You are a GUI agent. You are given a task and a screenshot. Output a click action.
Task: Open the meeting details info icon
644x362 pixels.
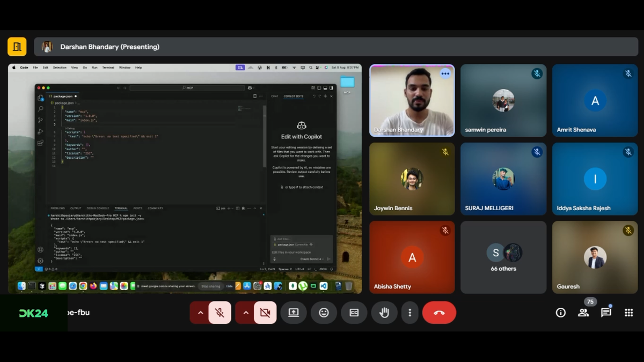tap(561, 313)
